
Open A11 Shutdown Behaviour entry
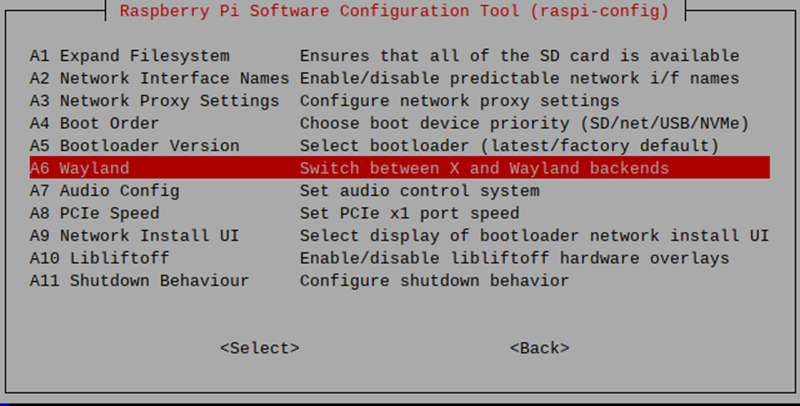(x=399, y=280)
